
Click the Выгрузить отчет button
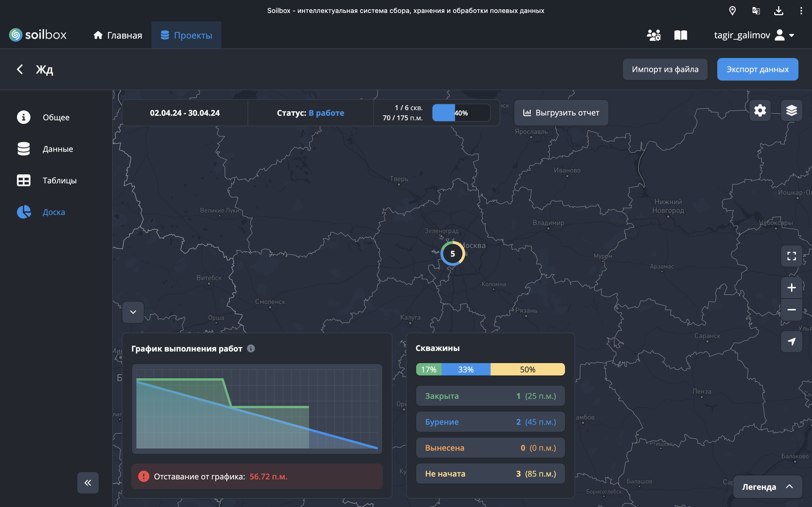pyautogui.click(x=561, y=113)
